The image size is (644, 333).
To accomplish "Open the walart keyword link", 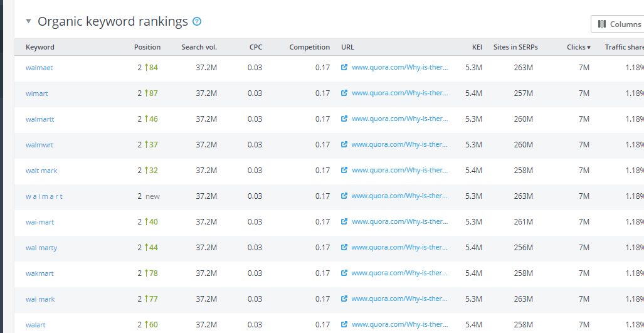I will point(36,325).
